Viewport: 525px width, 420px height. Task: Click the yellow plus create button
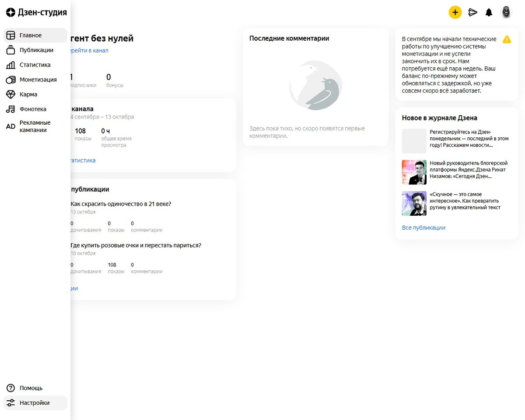pos(455,12)
